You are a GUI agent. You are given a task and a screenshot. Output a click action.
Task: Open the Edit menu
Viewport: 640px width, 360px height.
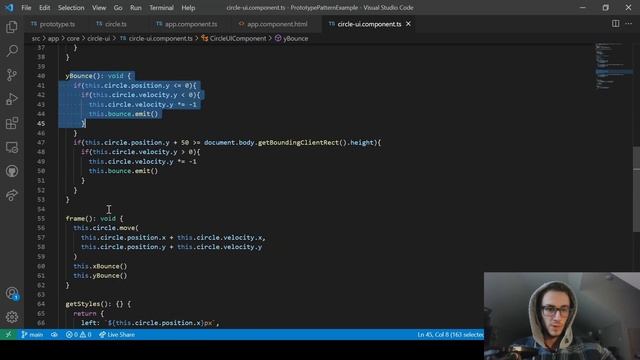[x=44, y=8]
